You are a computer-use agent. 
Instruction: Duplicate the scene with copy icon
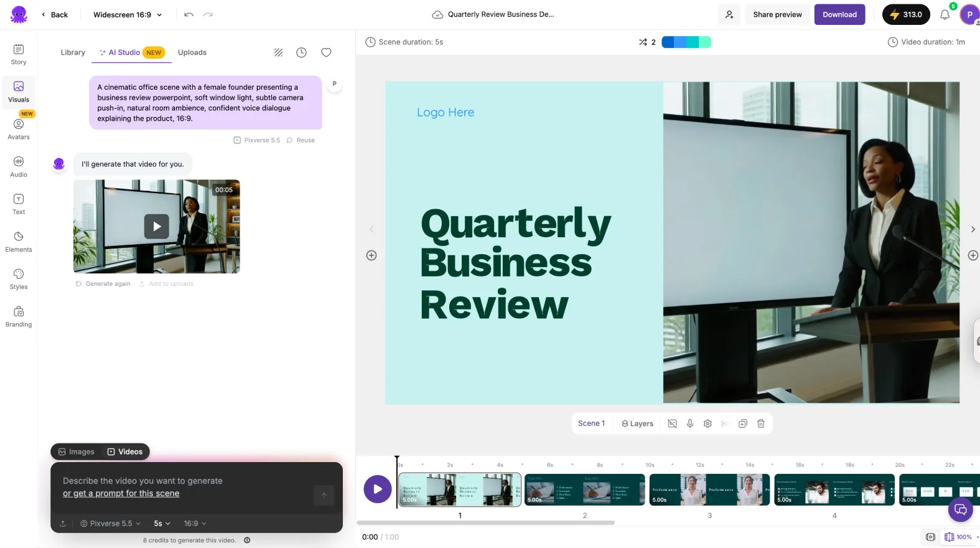pyautogui.click(x=742, y=423)
